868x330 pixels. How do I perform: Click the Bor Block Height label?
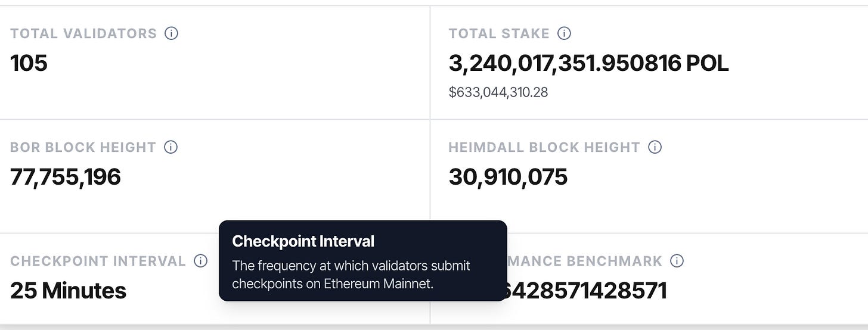coord(83,147)
